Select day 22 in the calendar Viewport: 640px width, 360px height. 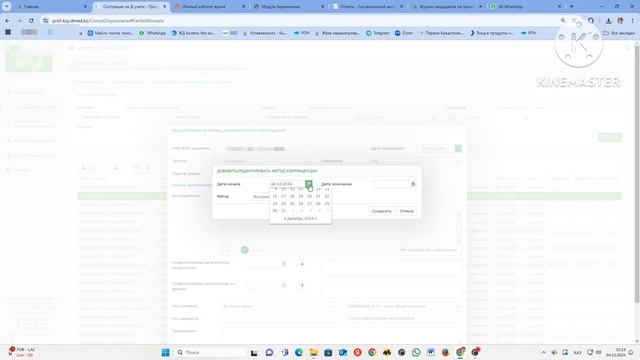click(327, 196)
